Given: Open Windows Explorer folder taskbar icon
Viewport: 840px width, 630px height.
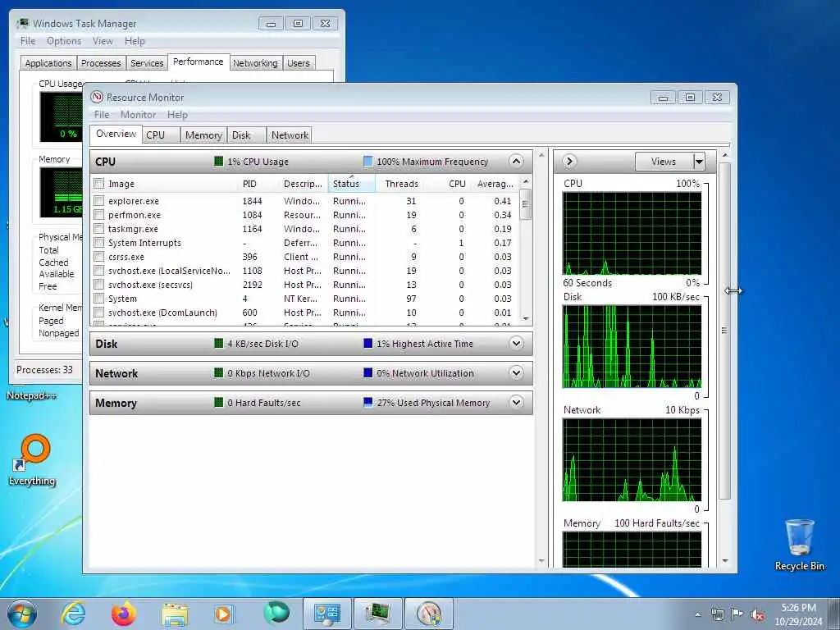Looking at the screenshot, I should (175, 614).
